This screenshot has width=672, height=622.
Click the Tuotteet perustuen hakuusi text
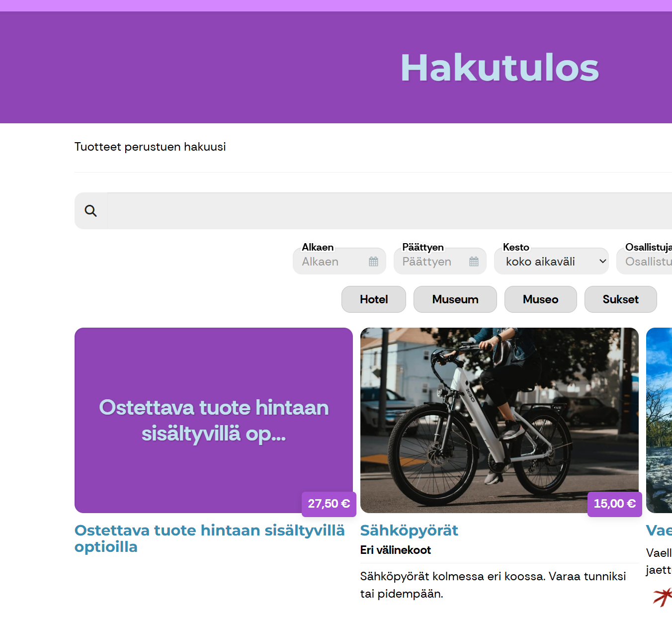[150, 147]
